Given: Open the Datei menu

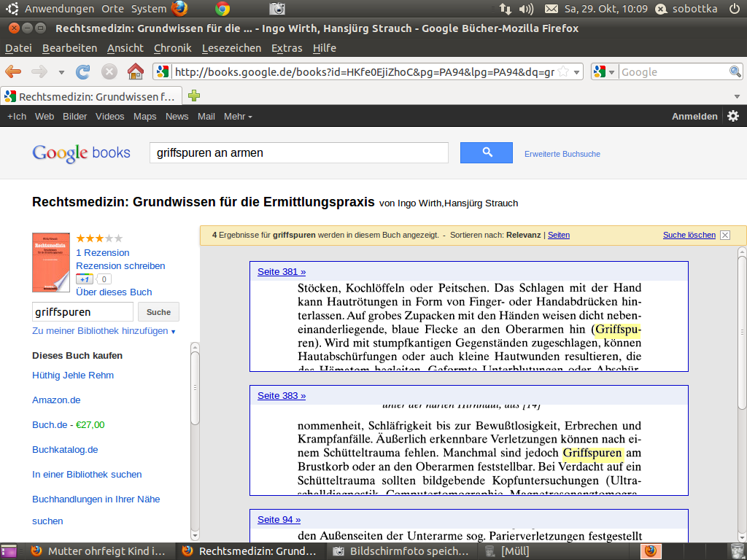Looking at the screenshot, I should pyautogui.click(x=18, y=48).
